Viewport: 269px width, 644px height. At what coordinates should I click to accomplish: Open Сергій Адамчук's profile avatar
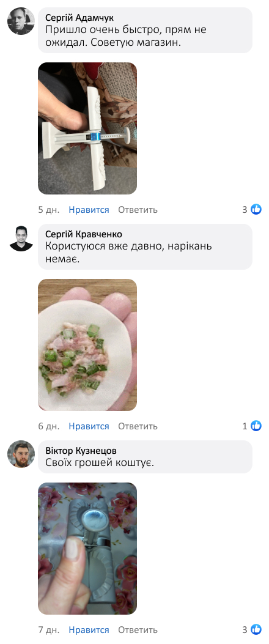(21, 21)
